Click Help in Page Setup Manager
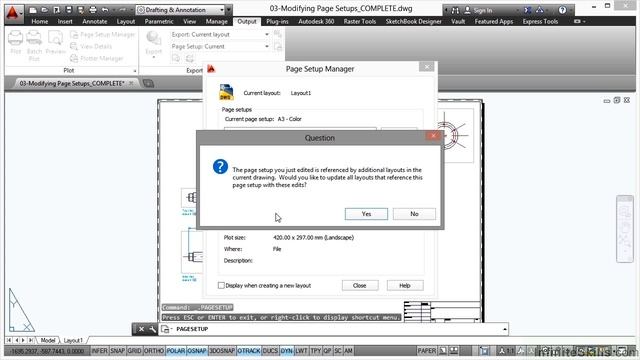The image size is (640, 360). (x=404, y=285)
